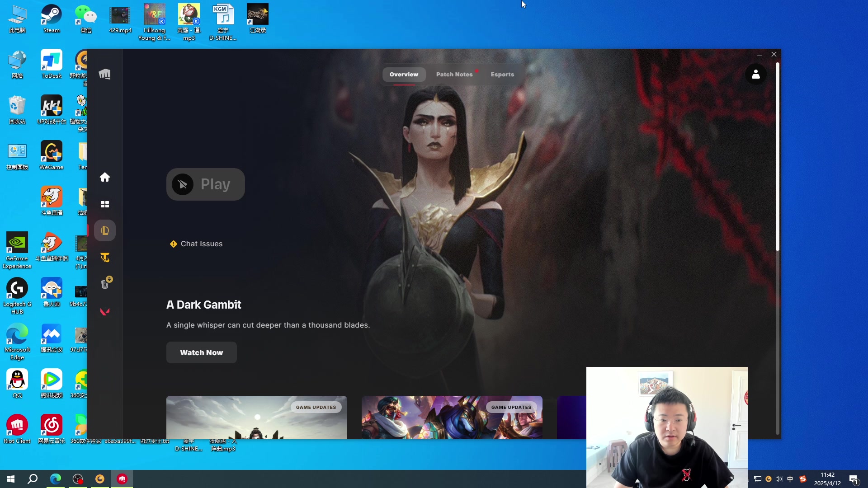Select the 斗鱼直播 desktop icon

pos(52,201)
